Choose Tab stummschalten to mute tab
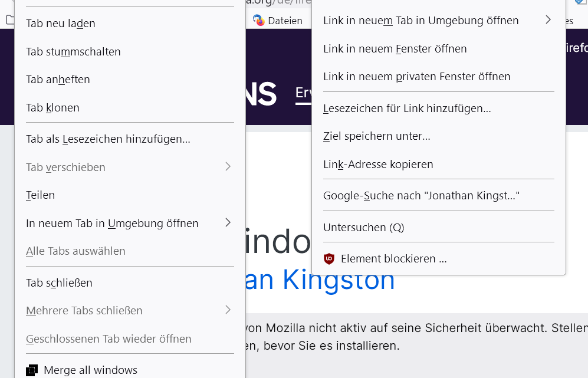The image size is (588, 378). tap(73, 52)
